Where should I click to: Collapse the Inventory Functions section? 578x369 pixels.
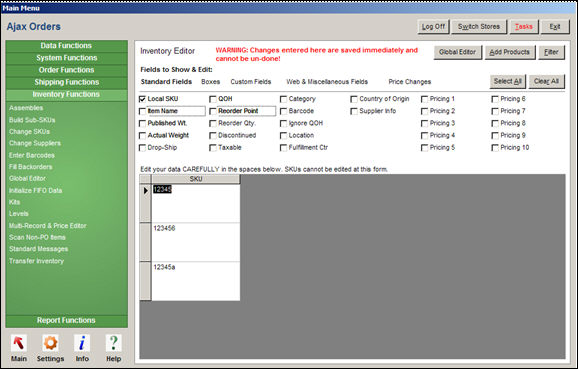(67, 94)
